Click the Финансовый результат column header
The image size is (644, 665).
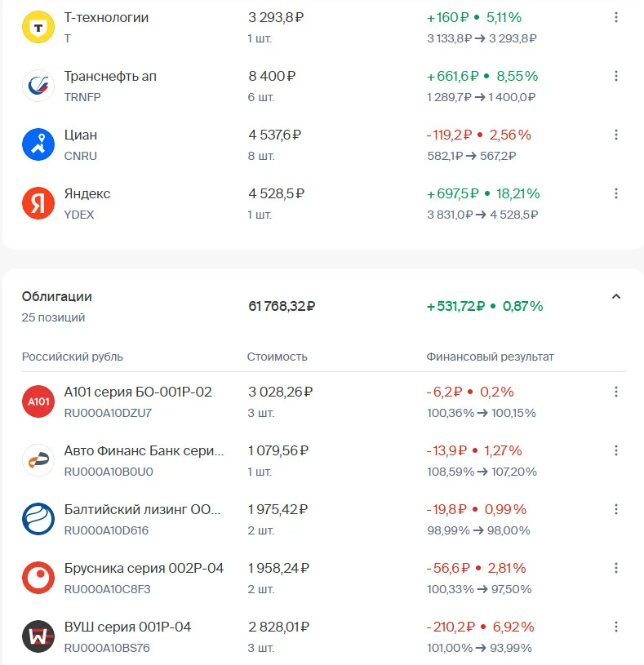pos(490,357)
